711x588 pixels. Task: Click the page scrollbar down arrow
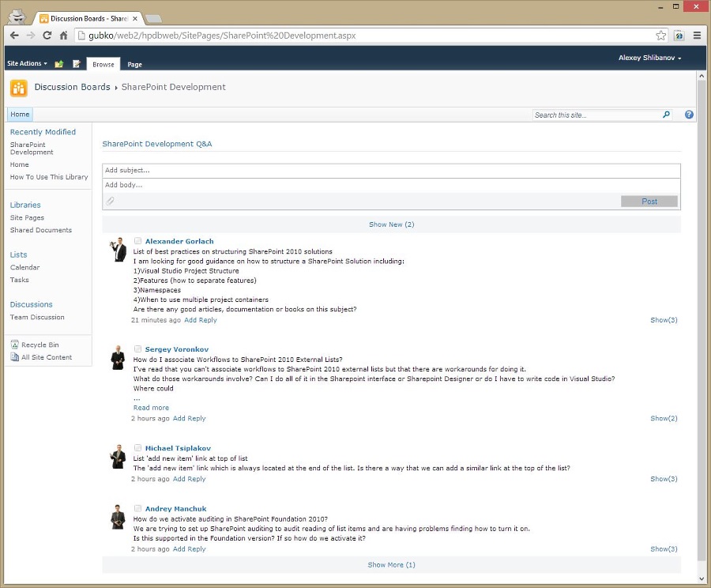[x=702, y=579]
